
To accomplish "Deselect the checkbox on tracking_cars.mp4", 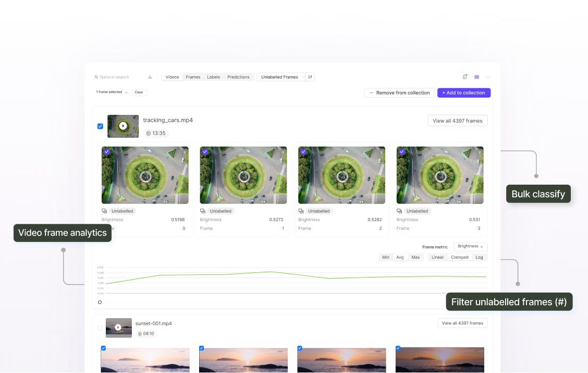I will [100, 126].
